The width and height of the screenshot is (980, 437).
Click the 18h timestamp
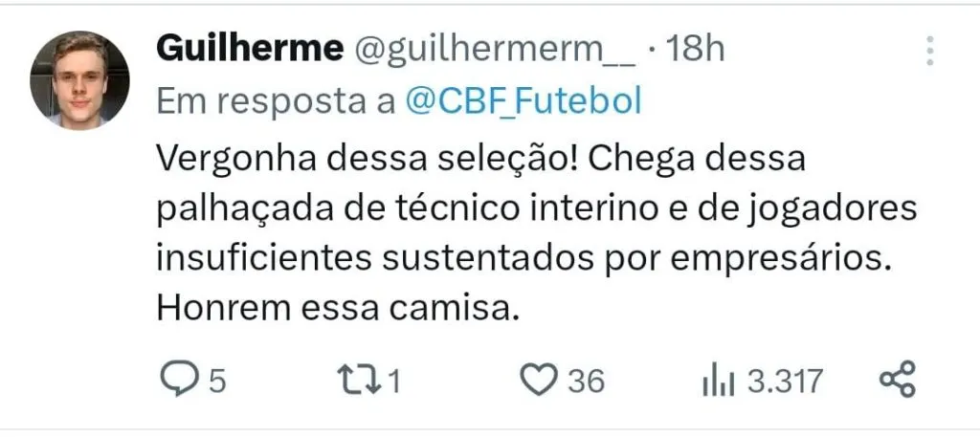pyautogui.click(x=695, y=49)
